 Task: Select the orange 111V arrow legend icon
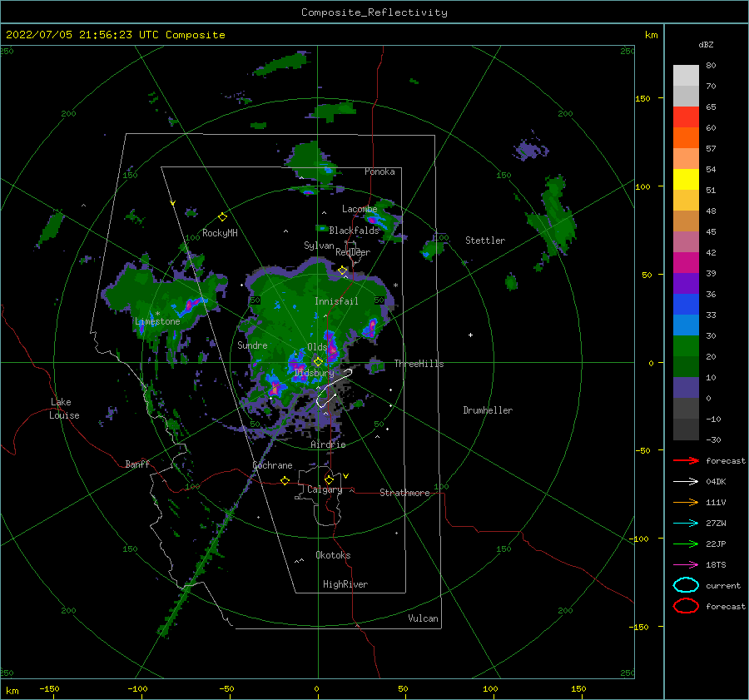(686, 502)
